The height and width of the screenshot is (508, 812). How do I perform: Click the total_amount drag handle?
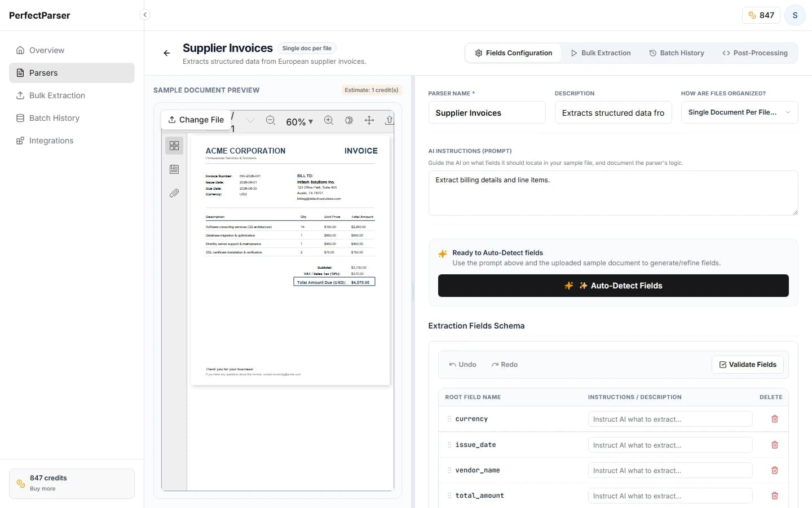(449, 496)
